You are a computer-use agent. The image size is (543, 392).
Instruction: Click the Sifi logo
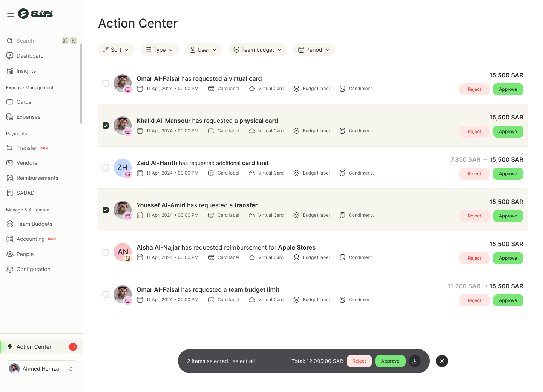coord(35,14)
